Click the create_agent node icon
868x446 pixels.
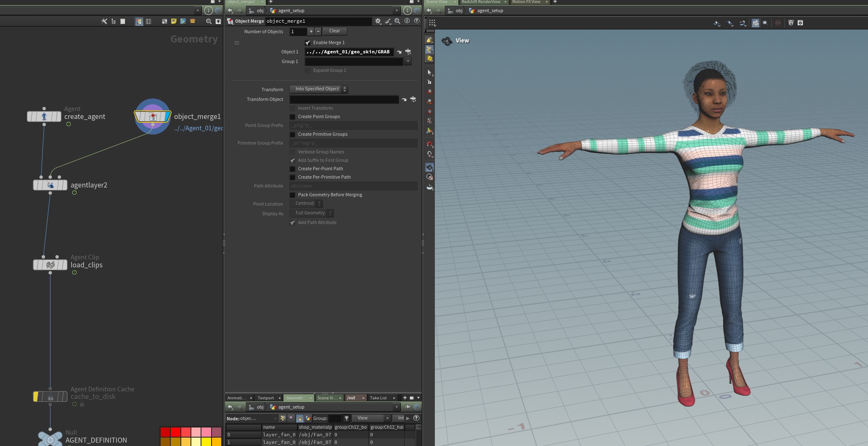coord(44,116)
